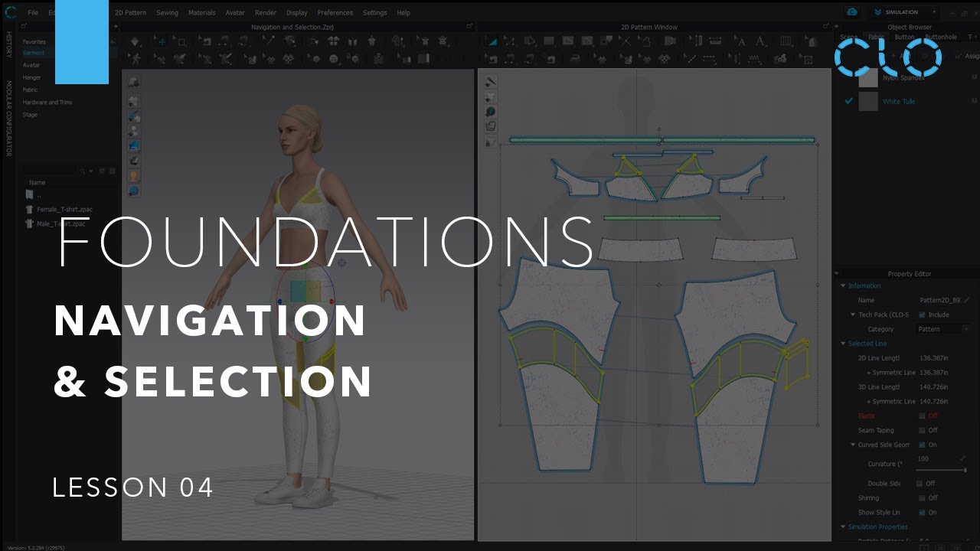Screen dimensions: 980x551
Task: Click the avatar display icon in 3D side toolbar
Action: click(133, 131)
